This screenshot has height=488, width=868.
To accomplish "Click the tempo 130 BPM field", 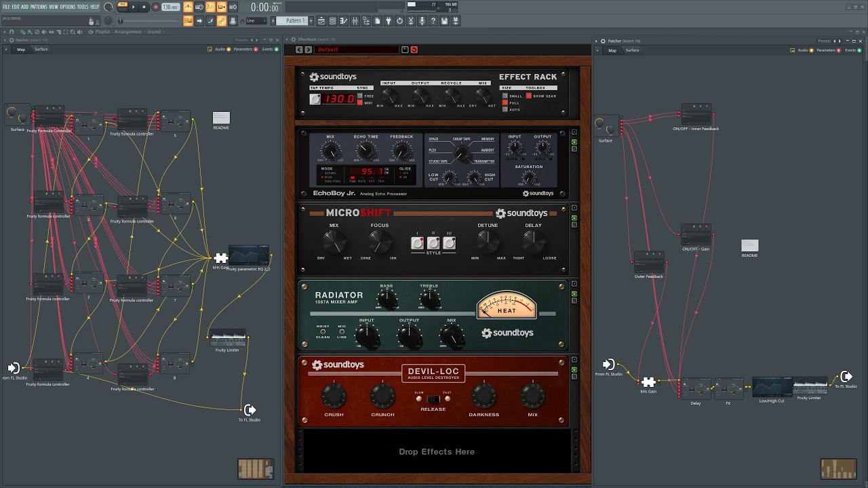I will click(x=170, y=7).
